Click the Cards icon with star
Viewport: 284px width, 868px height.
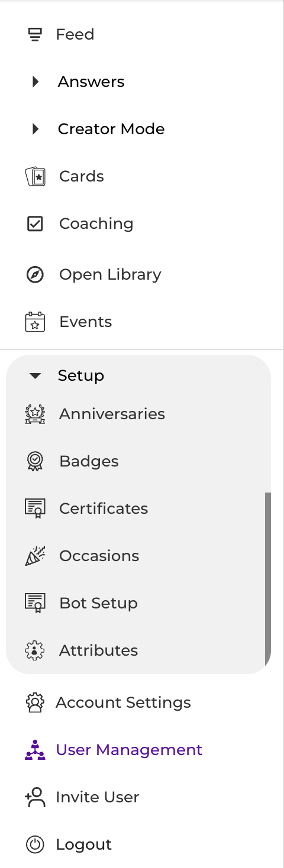tap(35, 176)
